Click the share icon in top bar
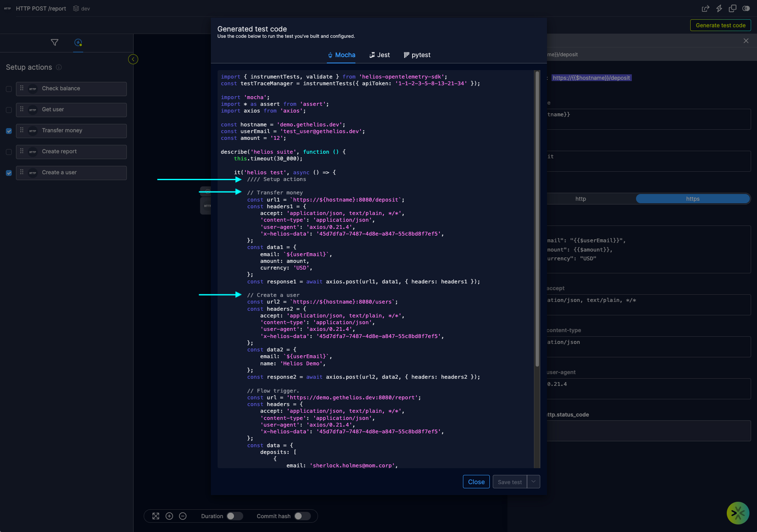The width and height of the screenshot is (757, 532). (x=705, y=8)
